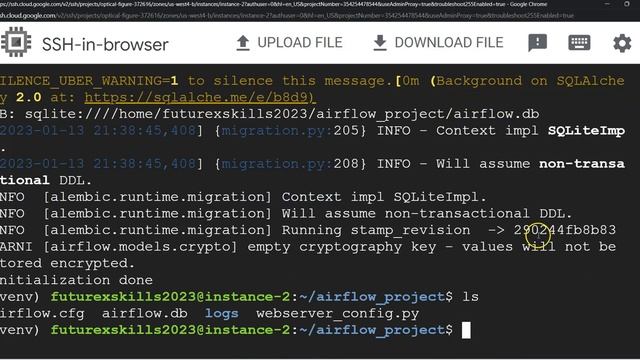This screenshot has width=640, height=360.
Task: Click the sqlite airflow.db path line
Action: pos(269,114)
